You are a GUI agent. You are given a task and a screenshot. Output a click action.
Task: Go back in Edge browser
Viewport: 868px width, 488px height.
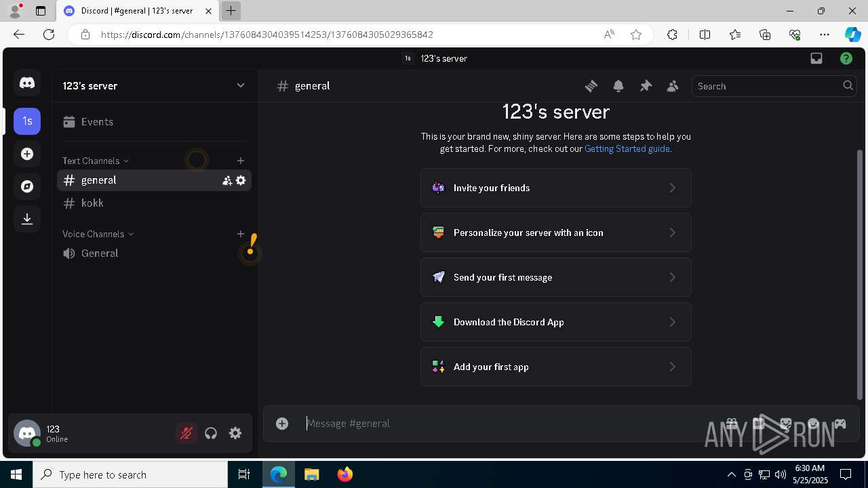[x=19, y=35]
